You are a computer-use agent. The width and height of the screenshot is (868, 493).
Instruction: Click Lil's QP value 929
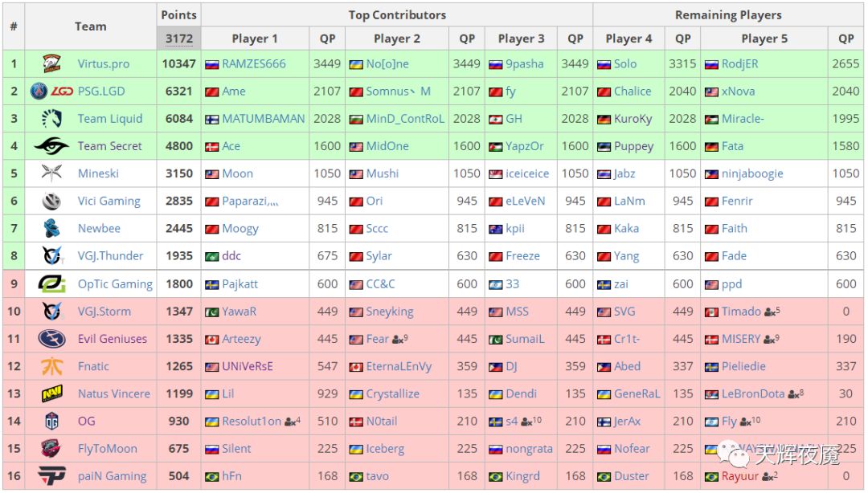(x=327, y=394)
